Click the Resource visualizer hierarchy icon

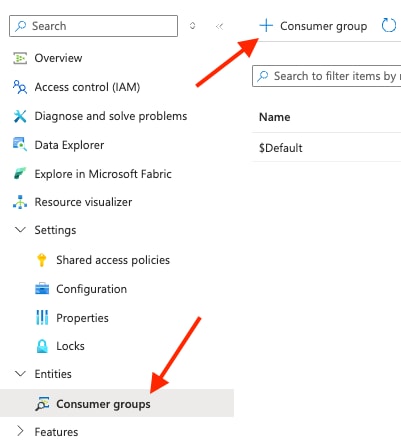coord(20,202)
